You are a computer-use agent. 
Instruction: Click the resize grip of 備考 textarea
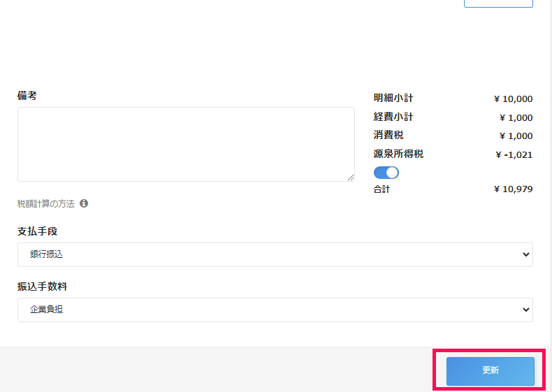[x=351, y=177]
